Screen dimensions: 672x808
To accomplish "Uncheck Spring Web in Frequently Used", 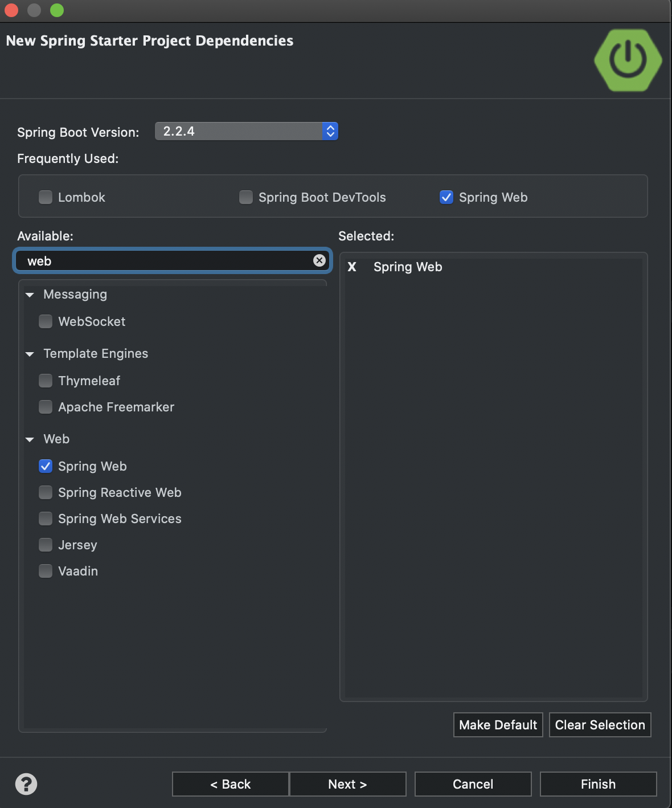I will (446, 197).
